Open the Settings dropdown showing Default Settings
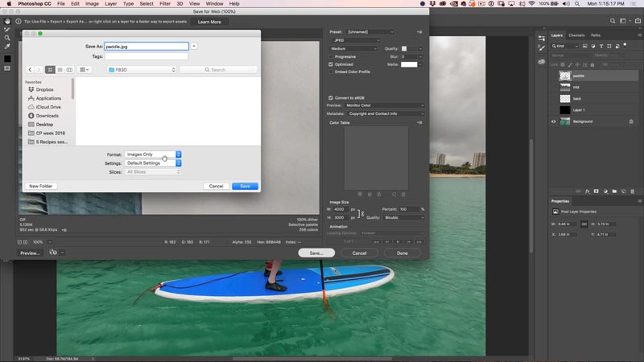644x362 pixels. pos(153,163)
